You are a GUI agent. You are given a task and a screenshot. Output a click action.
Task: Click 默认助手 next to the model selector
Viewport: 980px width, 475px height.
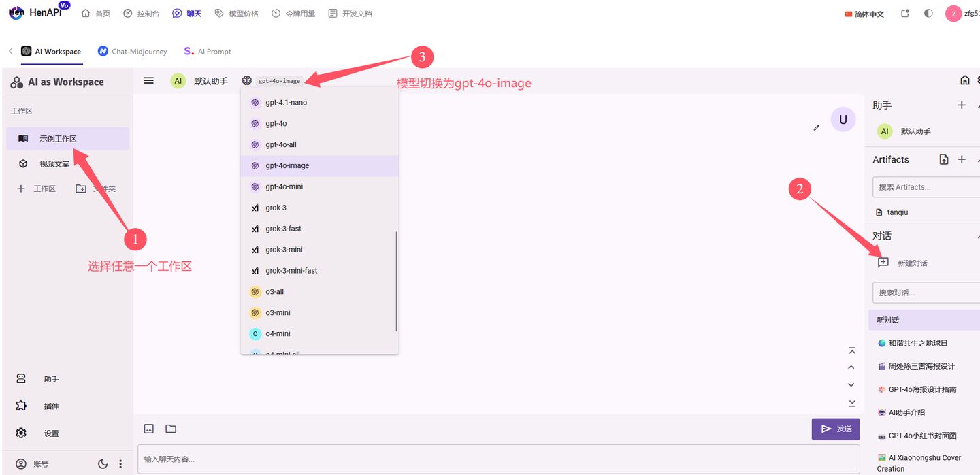click(x=211, y=81)
